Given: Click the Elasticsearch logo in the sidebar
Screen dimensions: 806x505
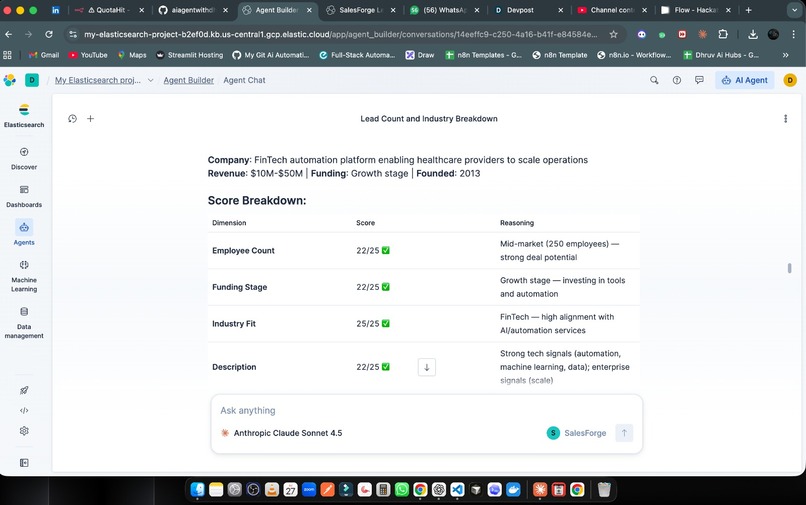Looking at the screenshot, I should (24, 115).
